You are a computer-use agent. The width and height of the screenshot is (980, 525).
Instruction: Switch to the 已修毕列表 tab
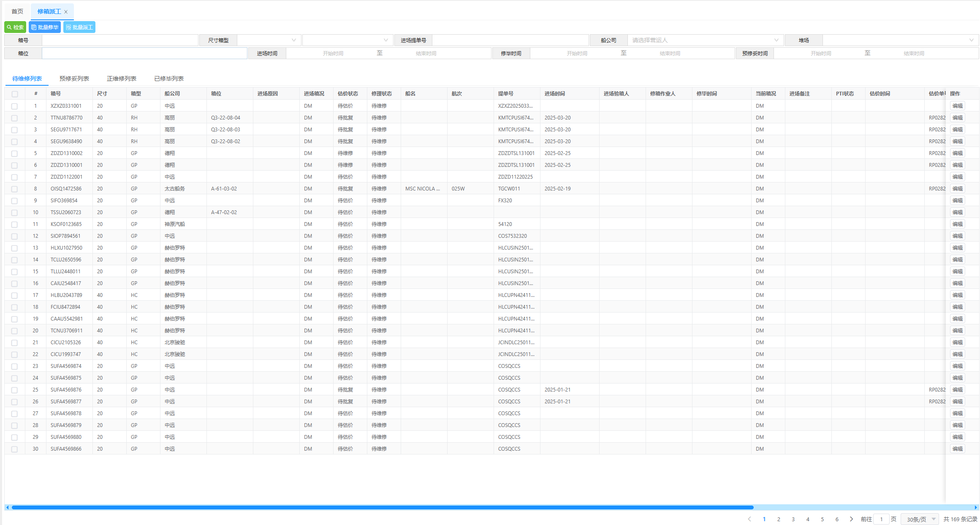coord(169,79)
